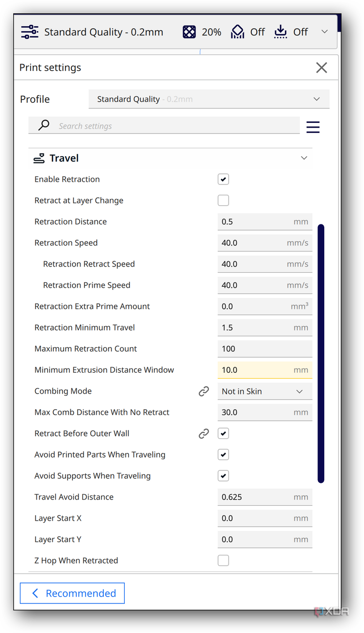Close the Print settings panel

pyautogui.click(x=321, y=67)
